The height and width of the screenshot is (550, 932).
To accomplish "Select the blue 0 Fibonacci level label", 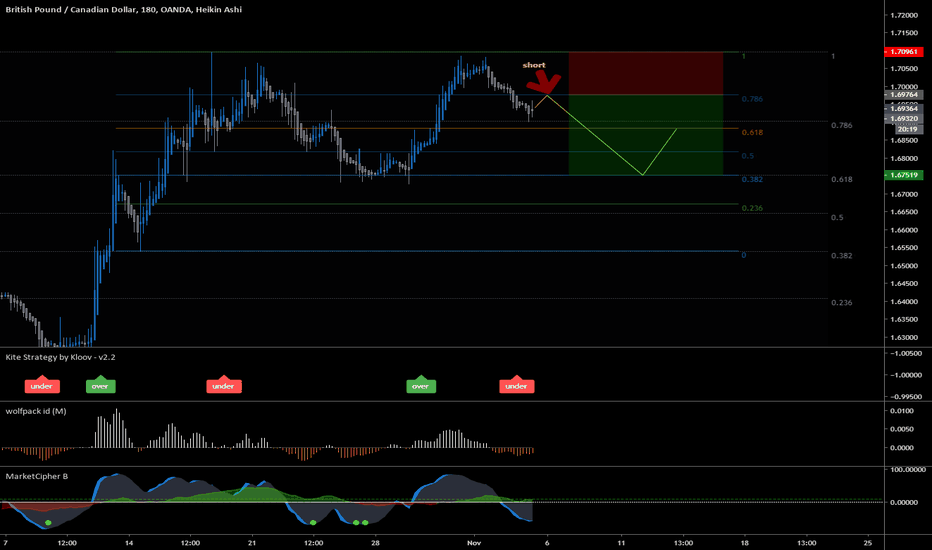I will 744,255.
